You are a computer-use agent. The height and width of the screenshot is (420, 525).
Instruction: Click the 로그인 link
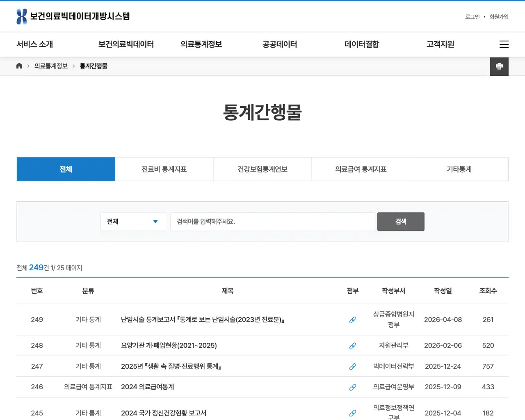(x=472, y=17)
